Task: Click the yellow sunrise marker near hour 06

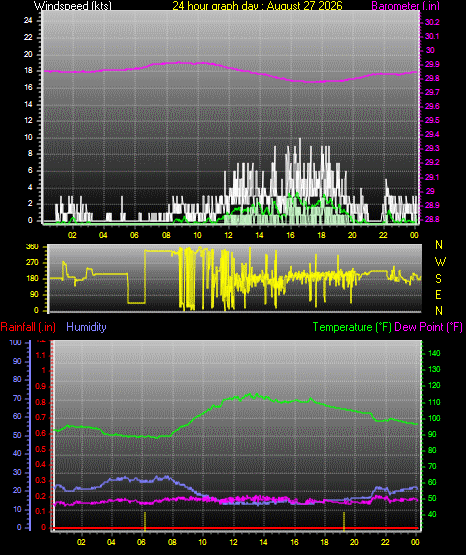Action: tap(145, 521)
